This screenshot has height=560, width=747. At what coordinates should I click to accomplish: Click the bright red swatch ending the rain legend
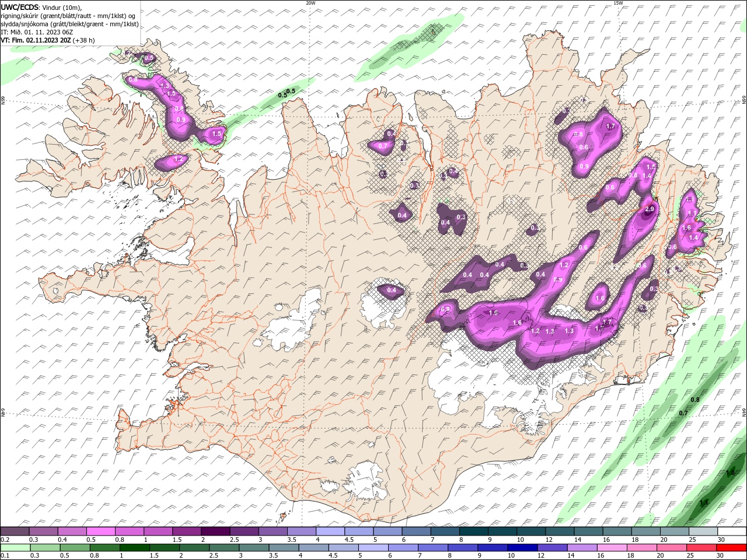731,548
